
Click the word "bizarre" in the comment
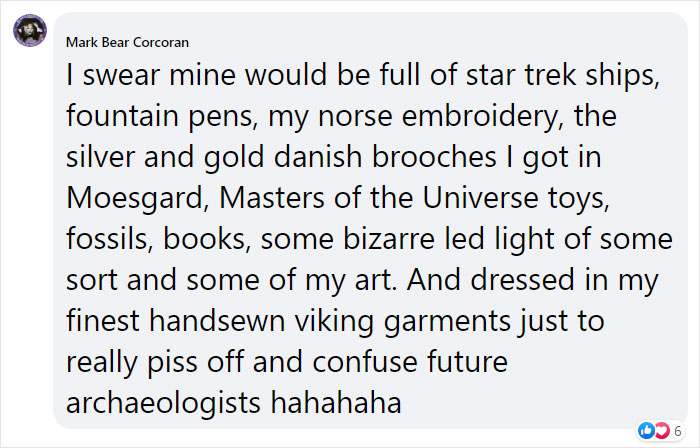(389, 239)
